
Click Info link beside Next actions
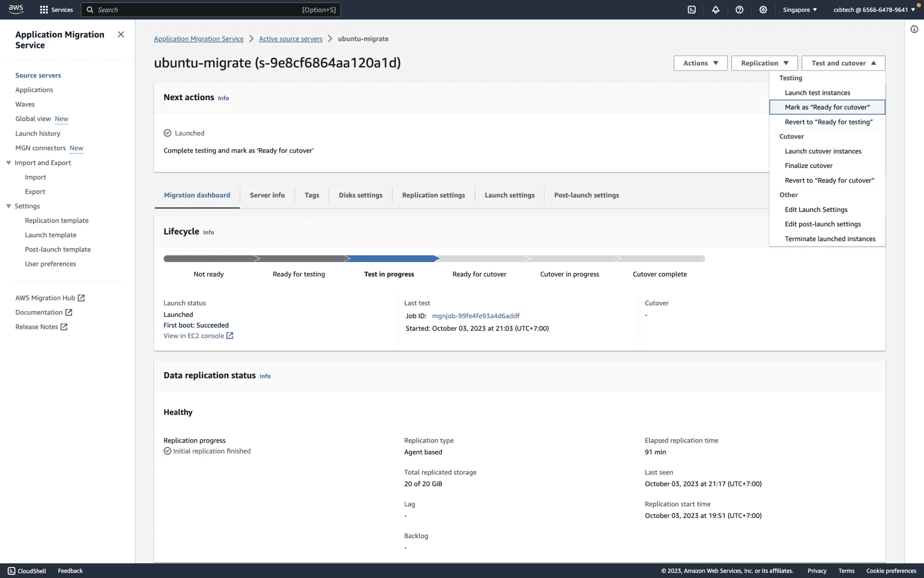tap(223, 99)
